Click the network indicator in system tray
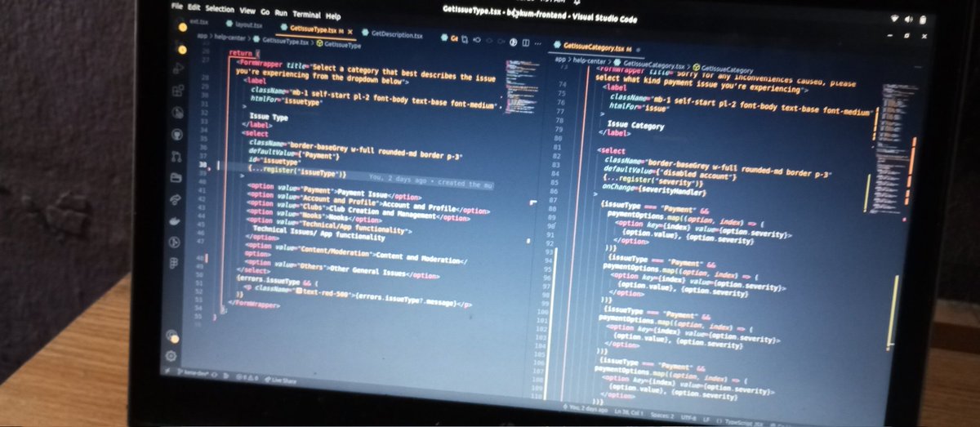This screenshot has width=980, height=427. pos(895,18)
